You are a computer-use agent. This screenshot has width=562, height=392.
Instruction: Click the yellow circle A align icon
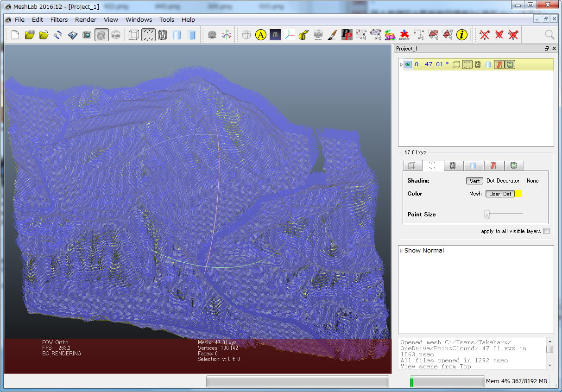[261, 35]
